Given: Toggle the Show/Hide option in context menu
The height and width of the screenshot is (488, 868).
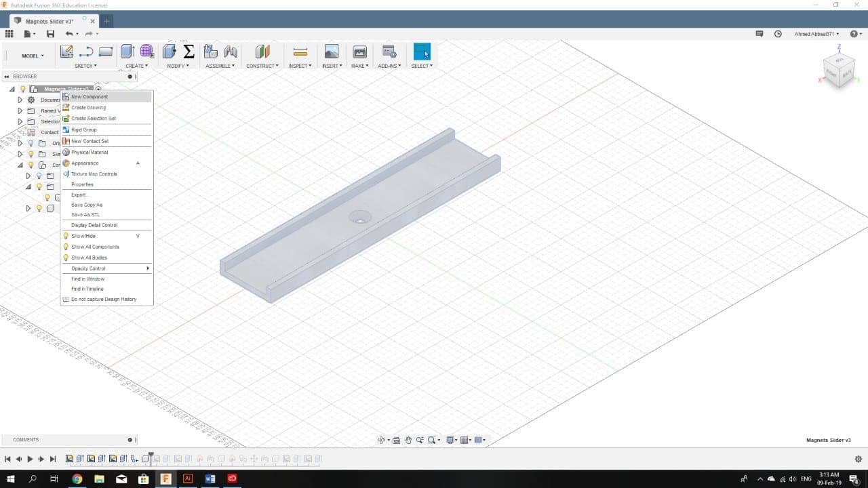Looking at the screenshot, I should click(x=106, y=236).
